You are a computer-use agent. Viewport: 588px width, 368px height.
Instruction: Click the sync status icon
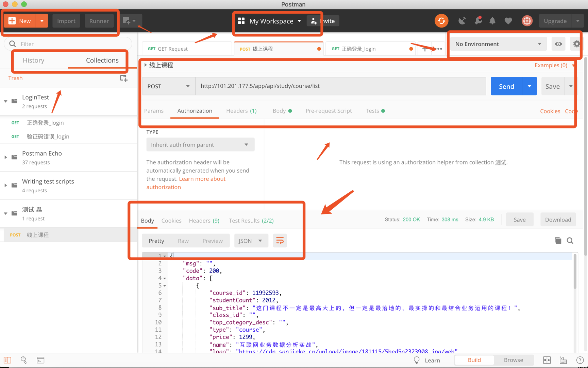pyautogui.click(x=441, y=21)
